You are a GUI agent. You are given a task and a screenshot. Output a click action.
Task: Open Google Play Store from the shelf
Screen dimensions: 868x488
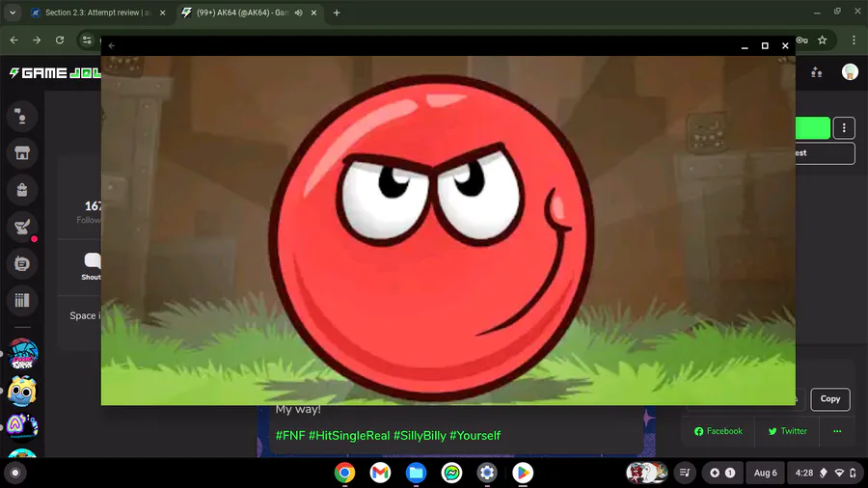coord(523,473)
